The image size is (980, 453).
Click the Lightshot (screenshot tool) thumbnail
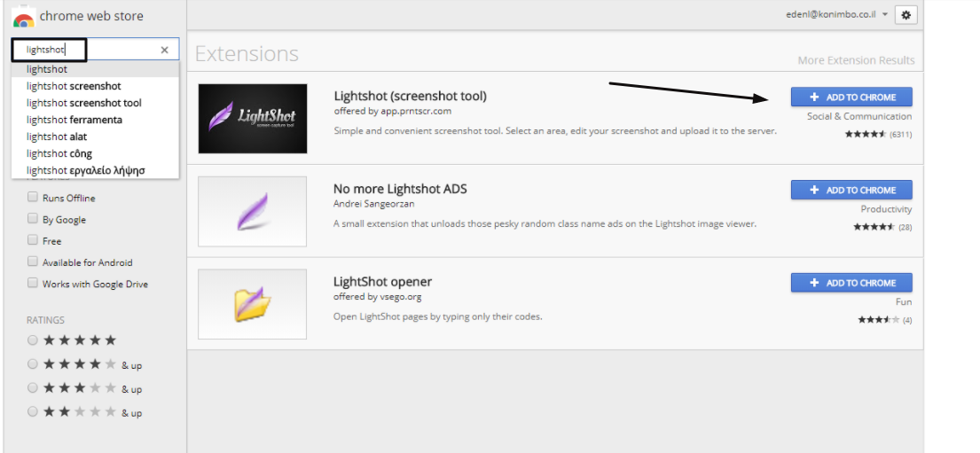(253, 119)
